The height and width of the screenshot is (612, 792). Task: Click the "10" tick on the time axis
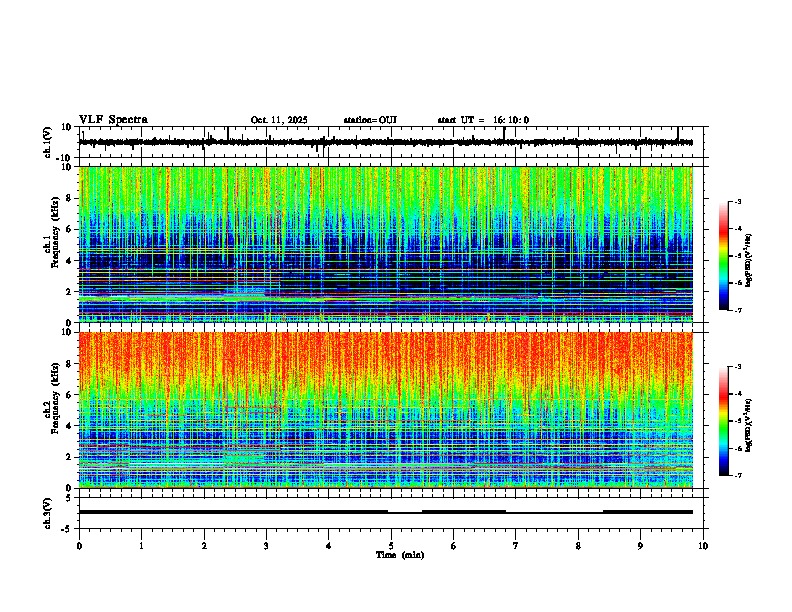tap(703, 546)
